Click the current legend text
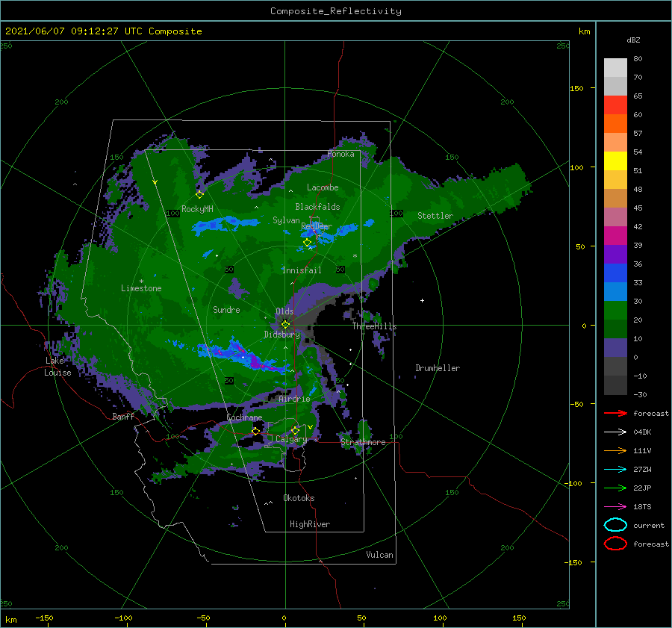Screen dimensions: 672x628 (648, 525)
